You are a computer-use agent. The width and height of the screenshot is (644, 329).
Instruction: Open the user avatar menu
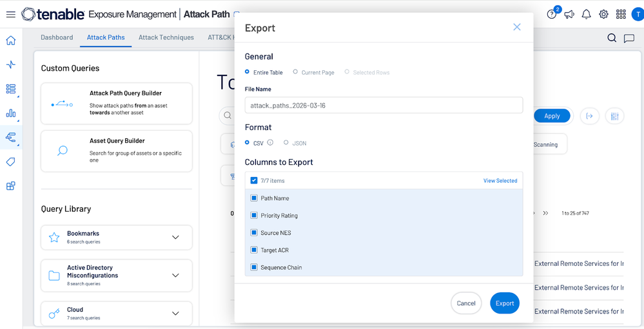[x=638, y=14]
